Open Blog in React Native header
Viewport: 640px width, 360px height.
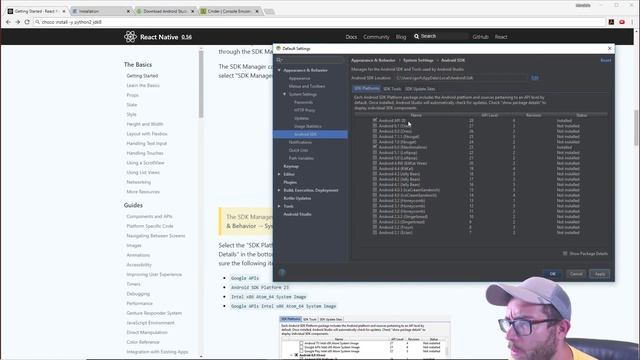pyautogui.click(x=401, y=37)
